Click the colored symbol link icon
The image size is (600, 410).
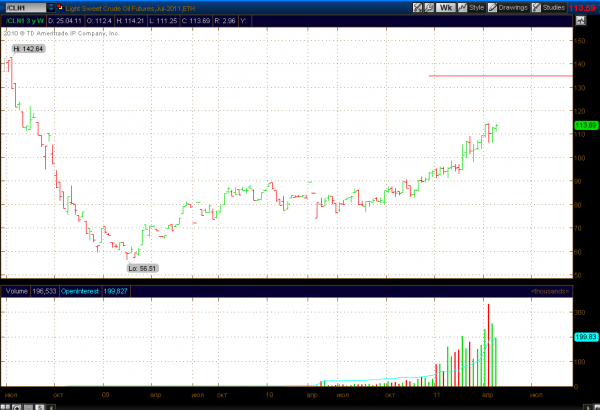click(60, 7)
